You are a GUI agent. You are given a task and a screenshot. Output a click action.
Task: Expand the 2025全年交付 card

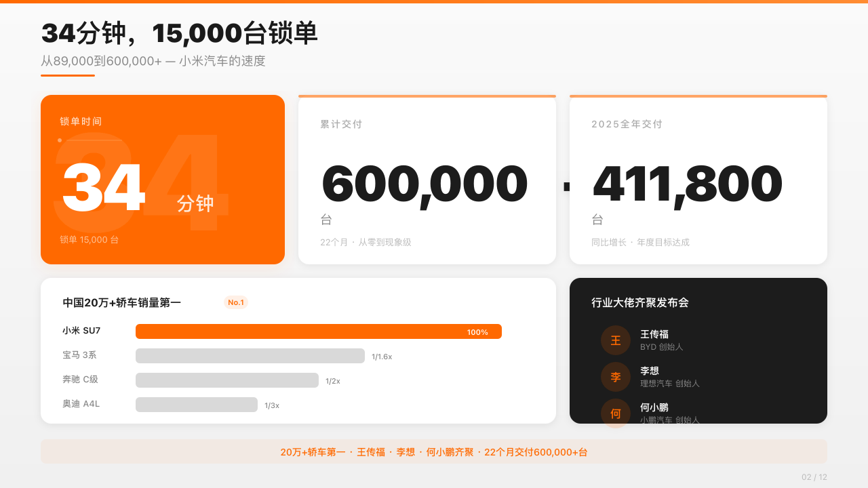[698, 179]
